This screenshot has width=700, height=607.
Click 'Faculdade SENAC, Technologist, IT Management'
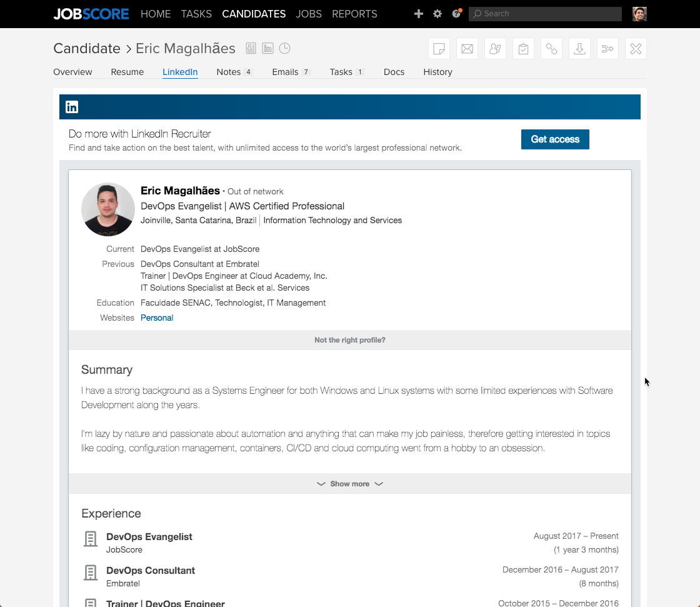point(233,303)
